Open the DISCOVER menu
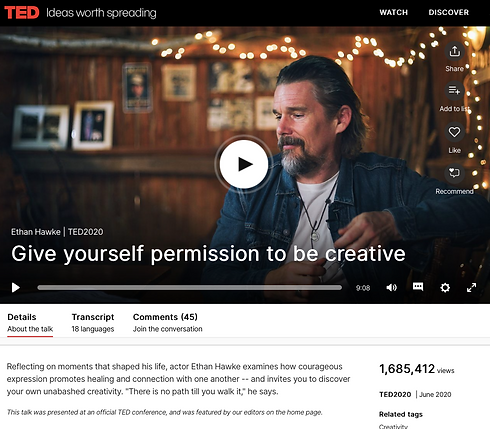This screenshot has height=429, width=490. pos(448,12)
